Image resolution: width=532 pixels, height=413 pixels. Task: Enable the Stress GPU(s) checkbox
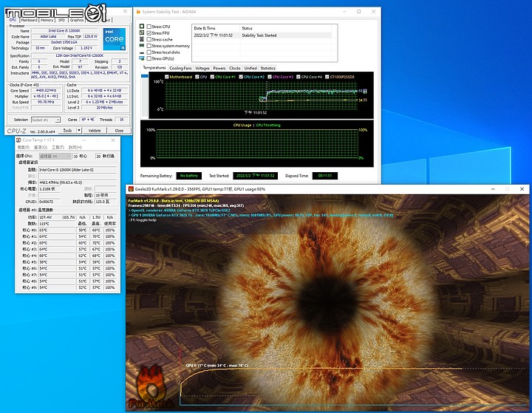coord(149,58)
